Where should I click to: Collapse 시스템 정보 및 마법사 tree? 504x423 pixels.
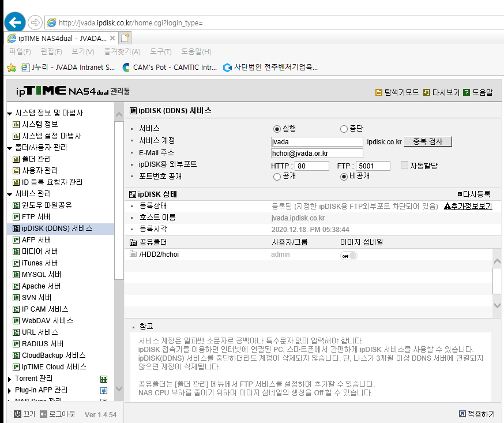tap(10, 113)
